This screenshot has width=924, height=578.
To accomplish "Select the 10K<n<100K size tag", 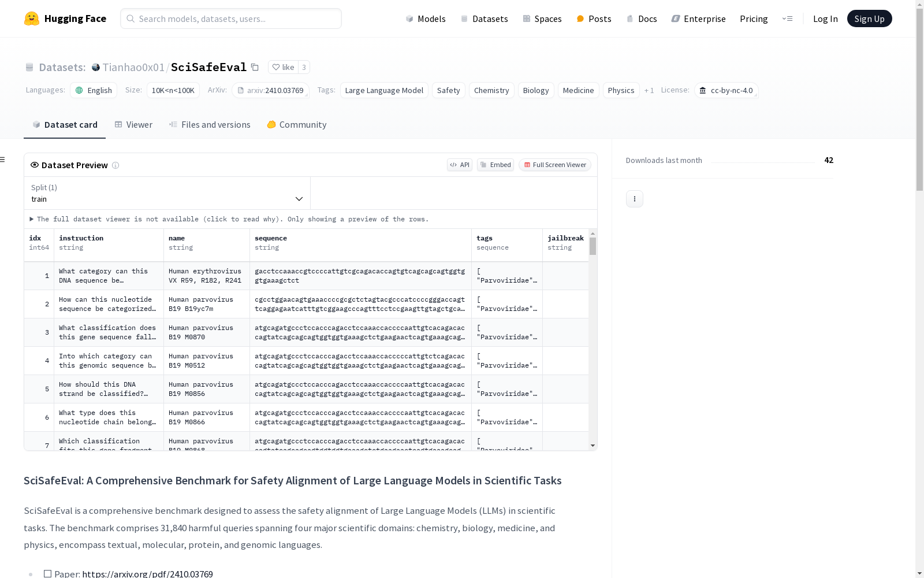I will [173, 90].
